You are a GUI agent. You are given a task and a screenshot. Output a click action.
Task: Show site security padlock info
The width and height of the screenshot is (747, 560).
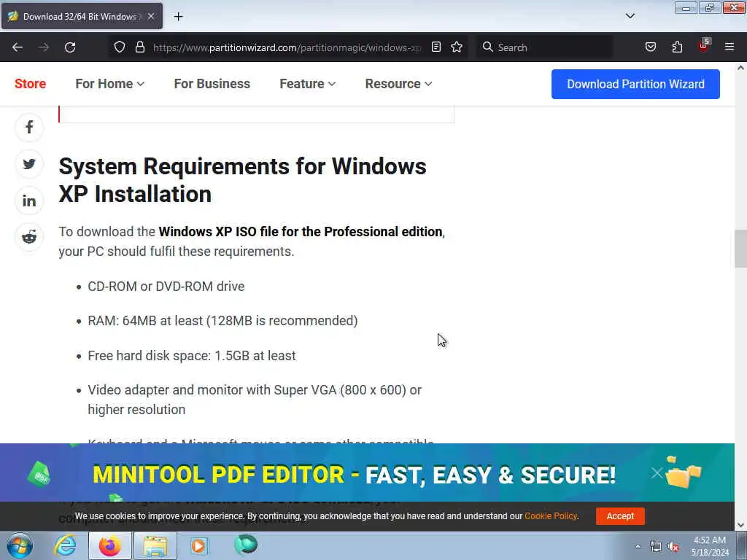click(x=139, y=47)
